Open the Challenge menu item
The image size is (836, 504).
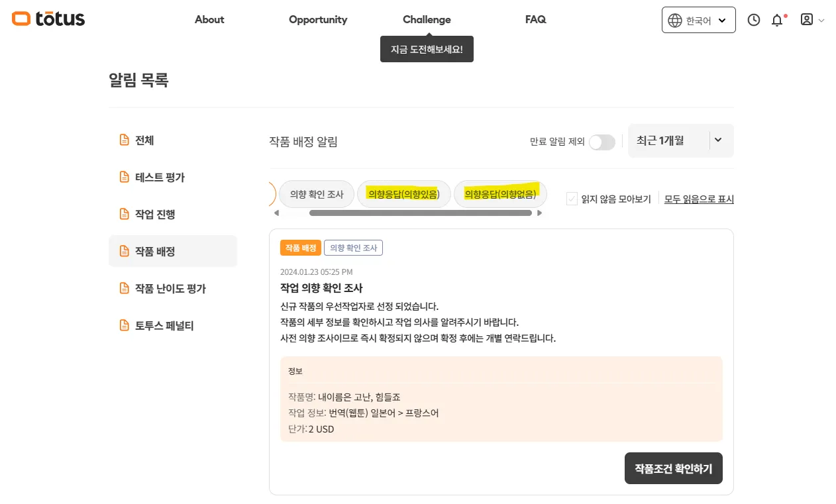(x=427, y=20)
